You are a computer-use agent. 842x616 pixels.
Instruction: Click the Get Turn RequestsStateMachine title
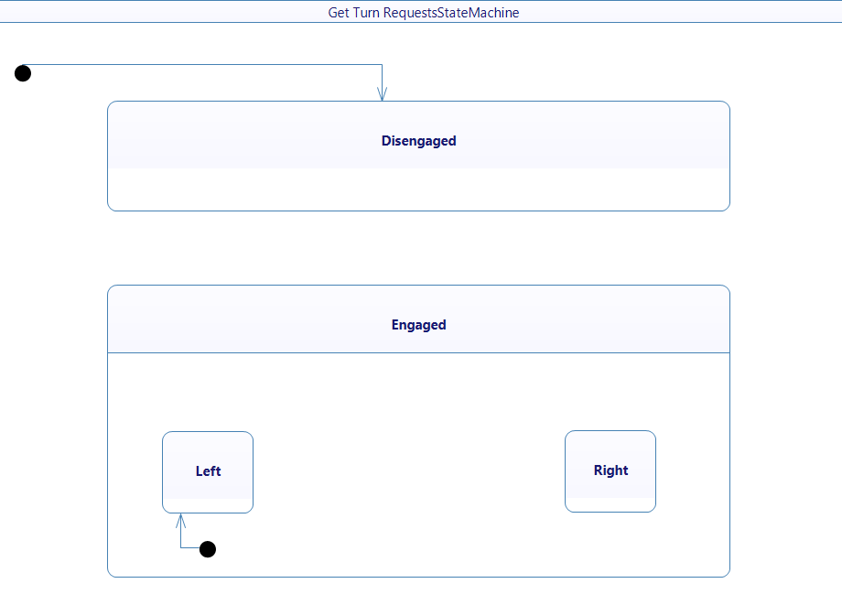click(x=423, y=12)
